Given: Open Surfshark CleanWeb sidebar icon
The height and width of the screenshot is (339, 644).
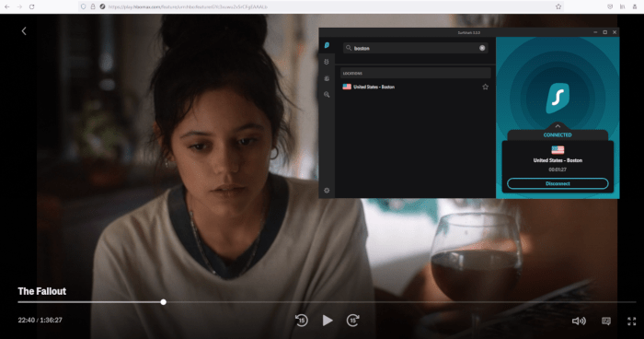Looking at the screenshot, I should (x=327, y=62).
